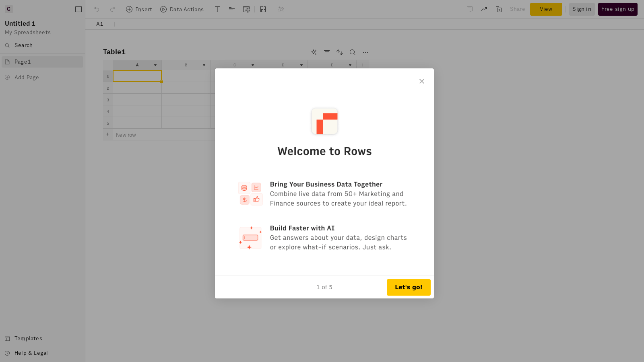This screenshot has width=644, height=362.
Task: Click the search icon on Table1
Action: pyautogui.click(x=353, y=52)
